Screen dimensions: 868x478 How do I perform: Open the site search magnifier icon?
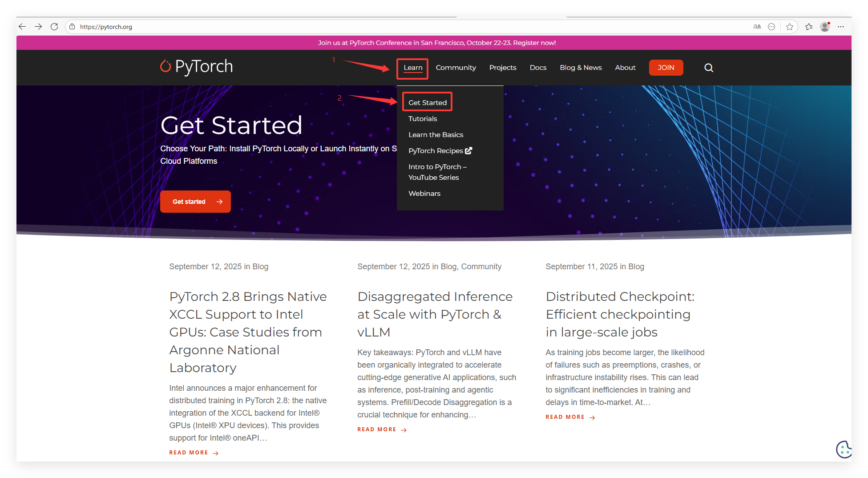click(709, 68)
